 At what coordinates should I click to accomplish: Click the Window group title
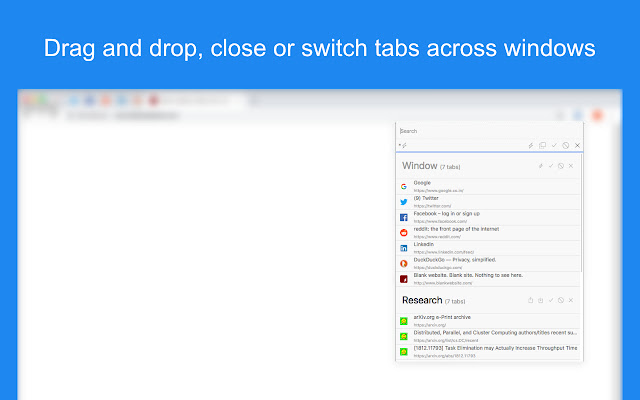tap(420, 166)
